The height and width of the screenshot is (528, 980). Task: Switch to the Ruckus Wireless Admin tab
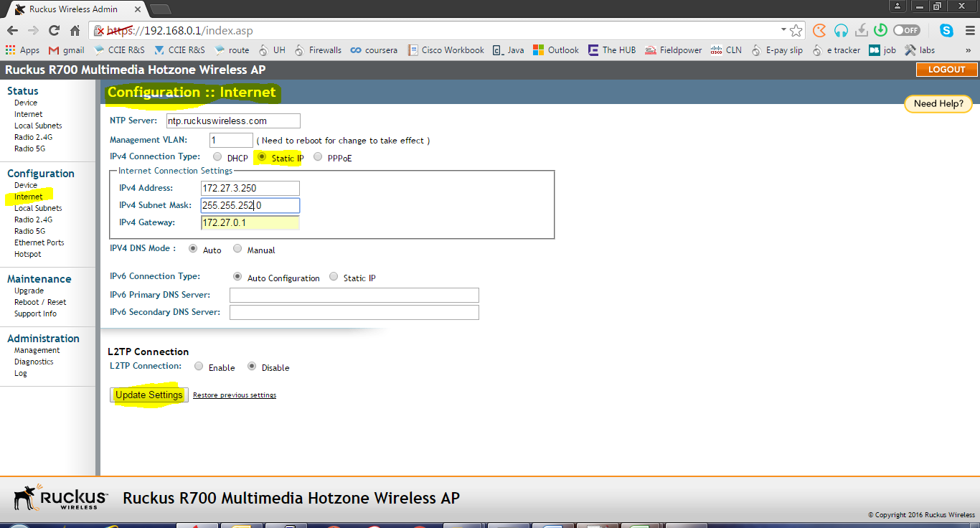(72, 9)
